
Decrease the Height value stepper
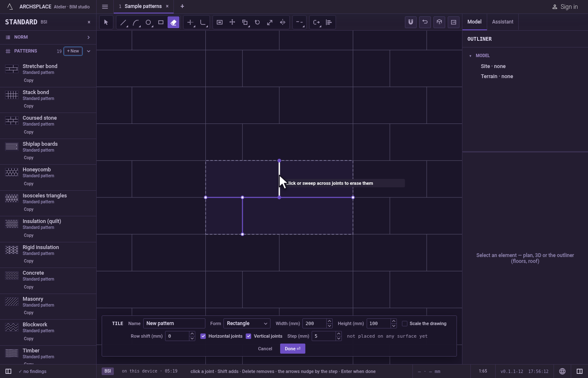click(x=394, y=326)
